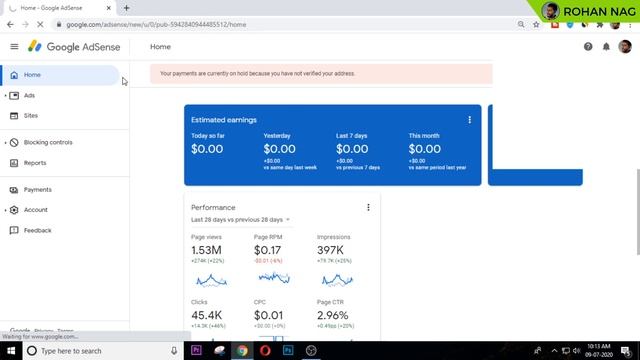Image resolution: width=640 pixels, height=360 pixels.
Task: Click the Google AdSense logo
Action: point(74,47)
